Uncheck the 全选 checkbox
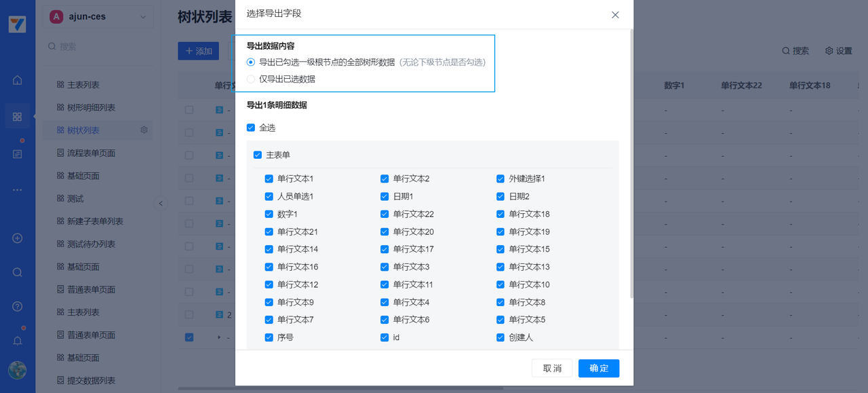The height and width of the screenshot is (393, 868). [251, 128]
